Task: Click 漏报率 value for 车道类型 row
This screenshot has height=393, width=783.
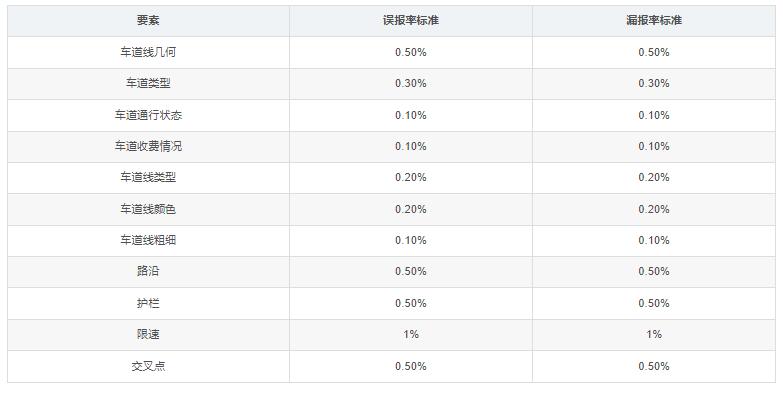Action: pyautogui.click(x=654, y=83)
